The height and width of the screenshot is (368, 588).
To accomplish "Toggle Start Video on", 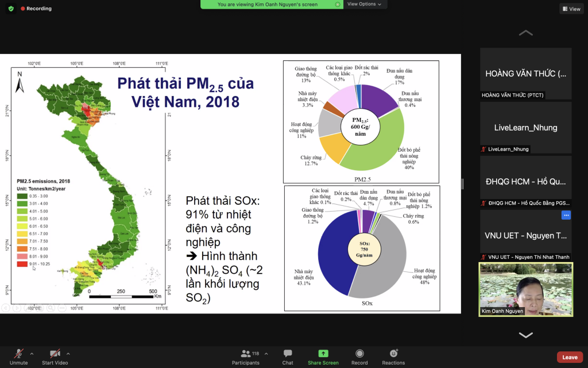I will pyautogui.click(x=55, y=356).
